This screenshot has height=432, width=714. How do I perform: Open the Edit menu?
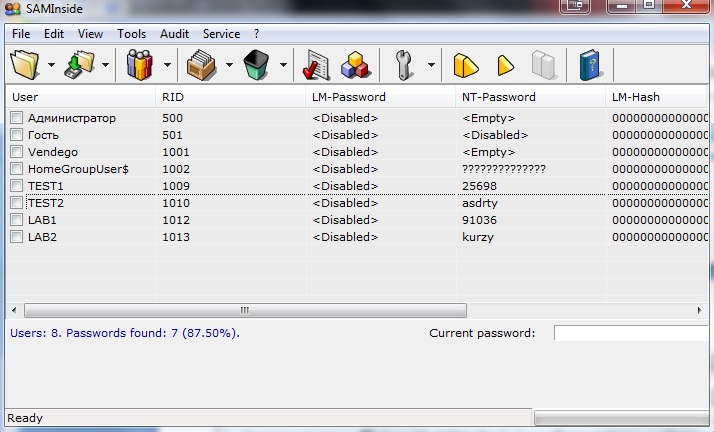point(54,34)
